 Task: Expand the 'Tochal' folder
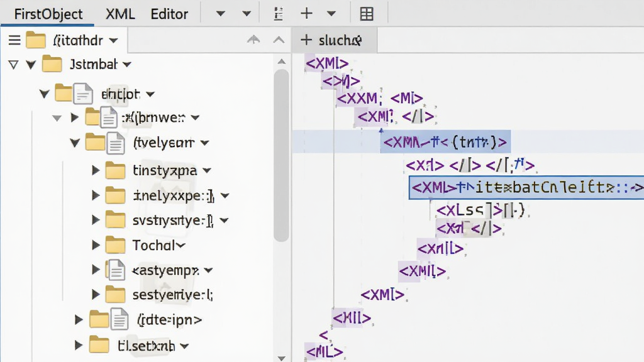[x=96, y=246]
